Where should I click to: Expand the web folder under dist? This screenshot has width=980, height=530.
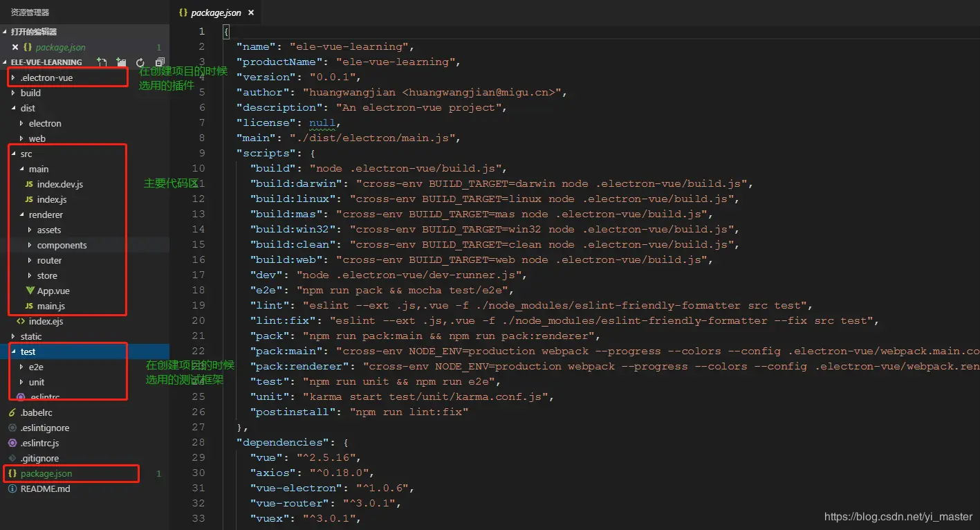tap(21, 138)
